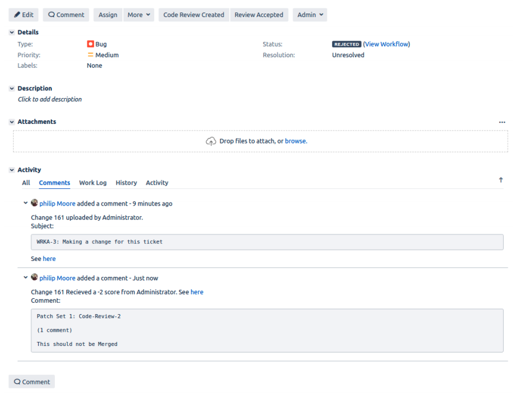The width and height of the screenshot is (532, 395).
Task: Open the More dropdown menu
Action: pos(138,14)
